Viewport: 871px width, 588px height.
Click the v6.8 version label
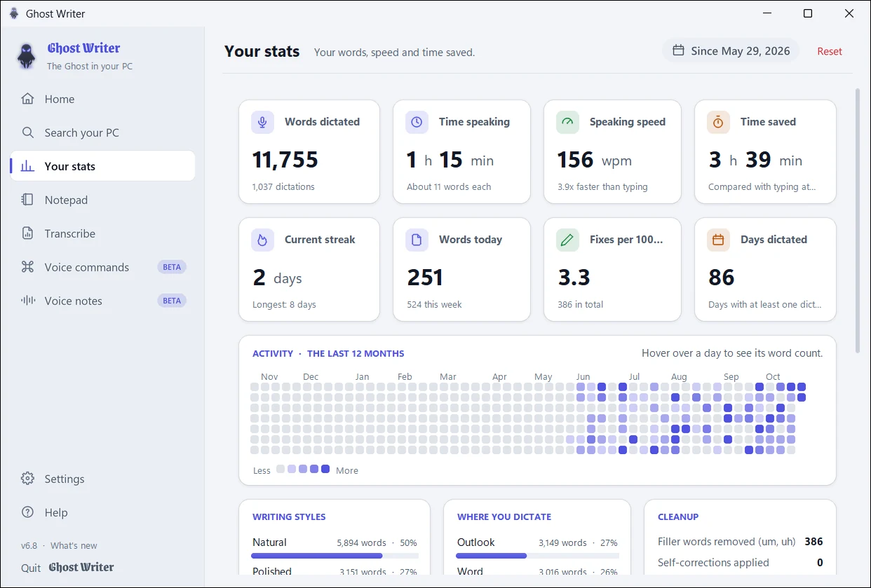tap(29, 545)
